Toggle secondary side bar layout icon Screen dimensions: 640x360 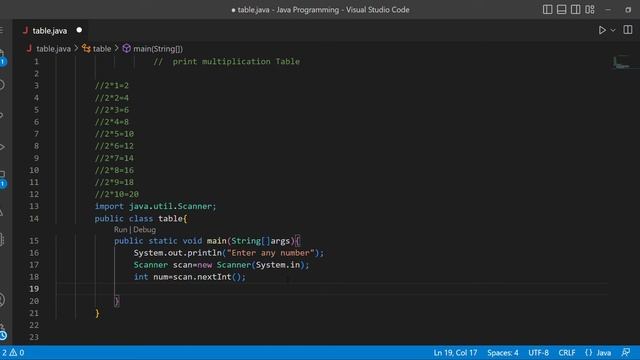point(576,9)
